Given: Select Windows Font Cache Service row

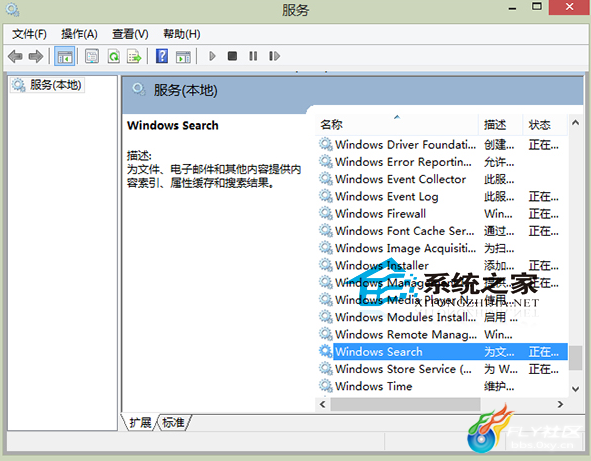Looking at the screenshot, I should pos(442,231).
